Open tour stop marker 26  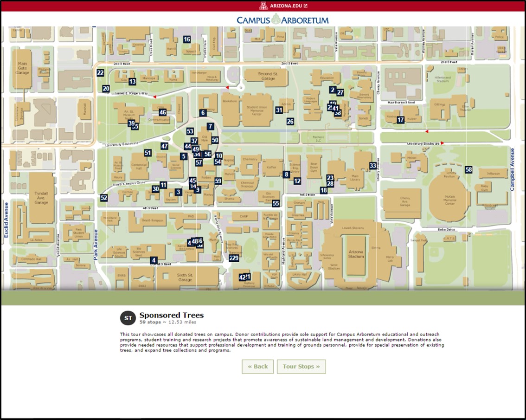290,122
